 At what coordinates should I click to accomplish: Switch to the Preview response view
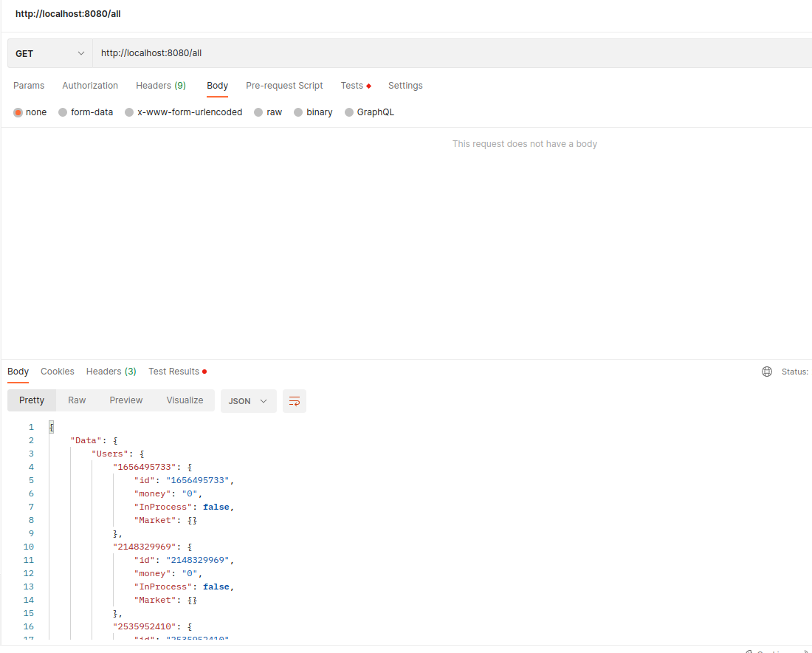125,400
